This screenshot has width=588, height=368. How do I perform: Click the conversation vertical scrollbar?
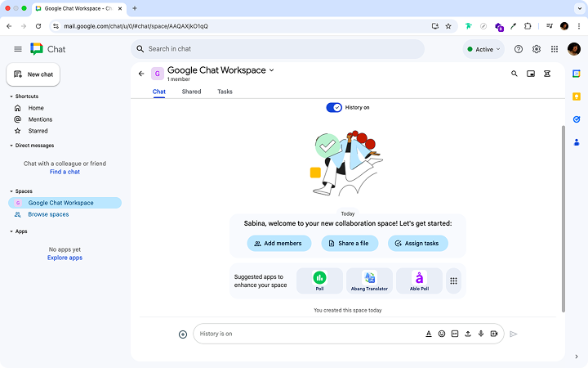[563, 219]
